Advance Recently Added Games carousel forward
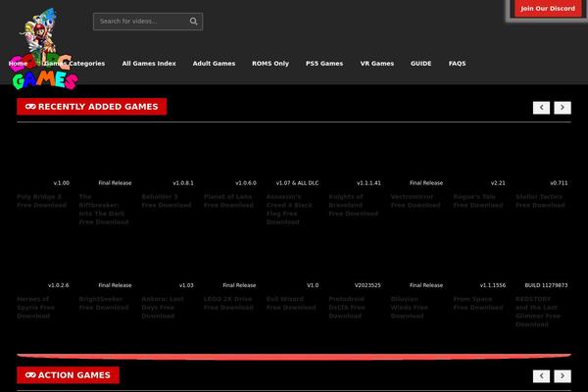Viewport: 588px width, 392px height. click(x=563, y=108)
